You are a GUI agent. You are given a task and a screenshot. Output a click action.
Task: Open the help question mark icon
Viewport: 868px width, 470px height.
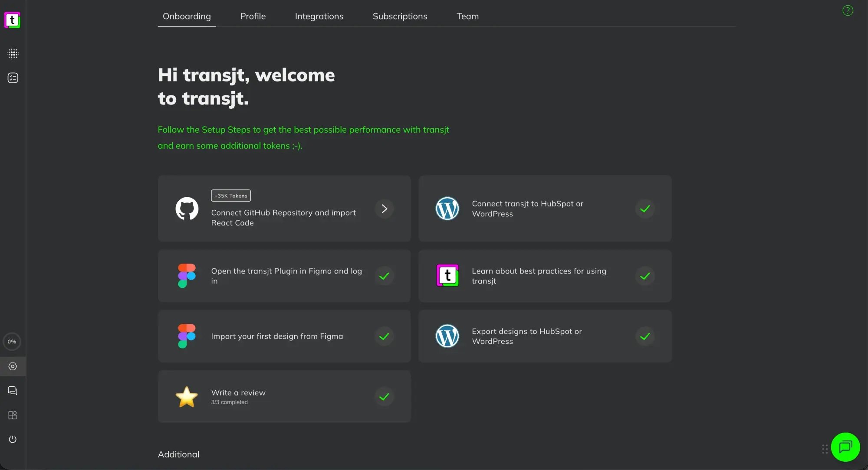point(848,10)
